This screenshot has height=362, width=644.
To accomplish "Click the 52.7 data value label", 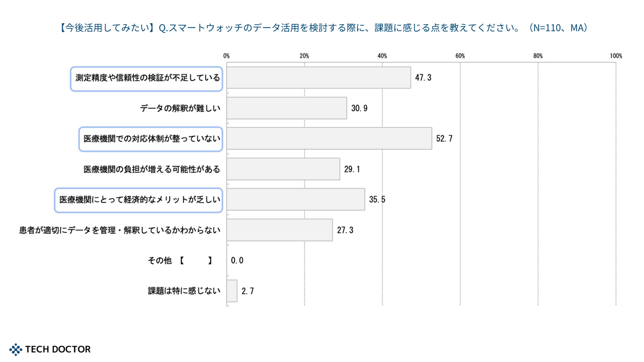I will (x=444, y=138).
